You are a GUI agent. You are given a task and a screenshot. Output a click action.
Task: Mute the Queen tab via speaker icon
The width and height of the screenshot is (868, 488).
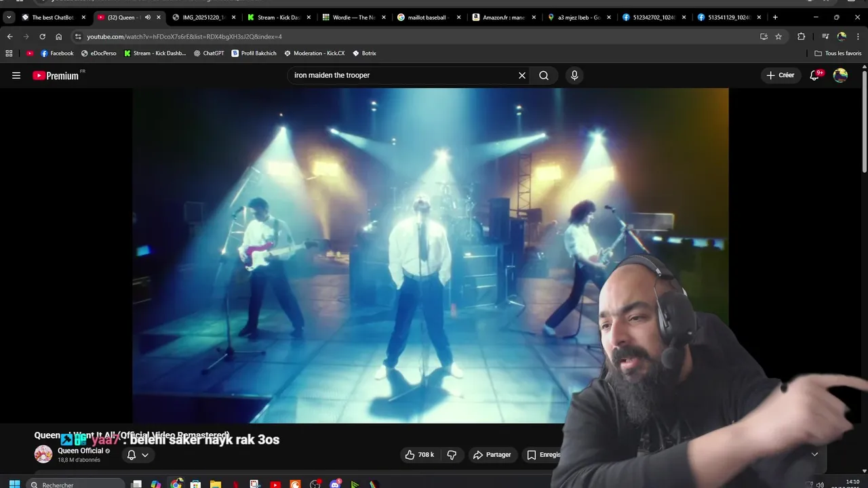[148, 17]
